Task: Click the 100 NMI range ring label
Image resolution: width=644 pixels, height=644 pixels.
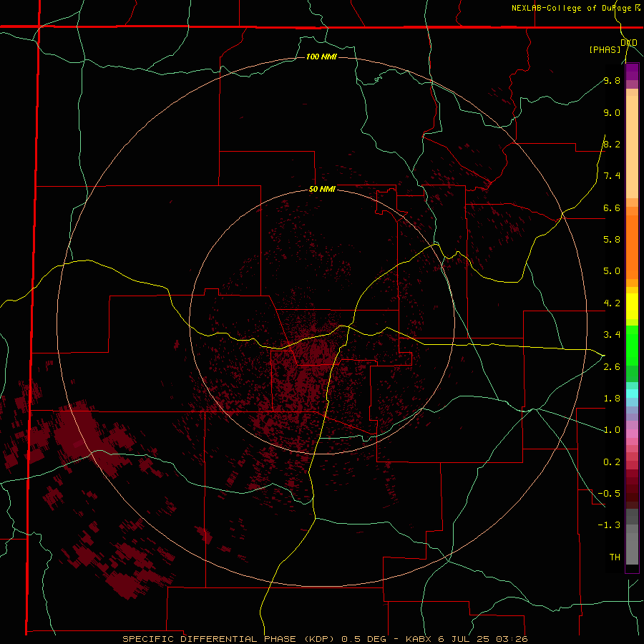Action: 321,57
